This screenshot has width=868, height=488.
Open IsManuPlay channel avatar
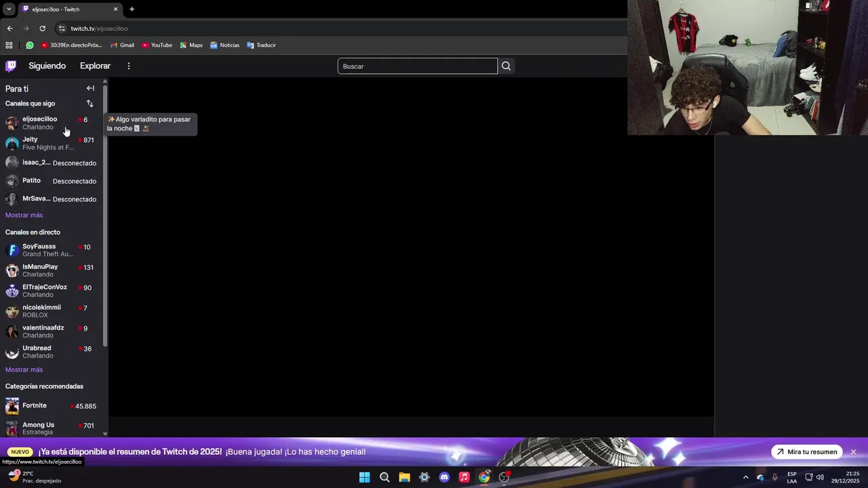click(x=12, y=270)
